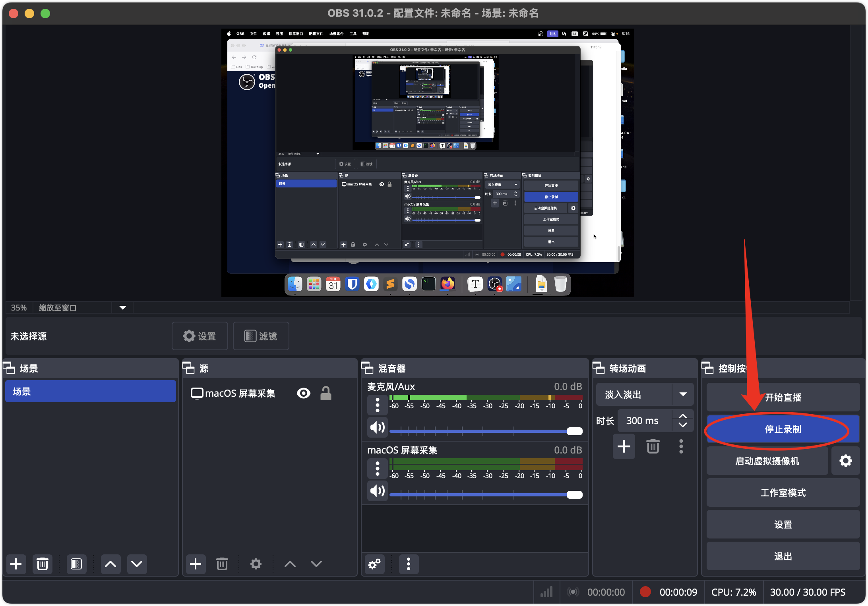Undock the 转场动画 panel via its header icon
868x606 pixels.
tap(599, 368)
